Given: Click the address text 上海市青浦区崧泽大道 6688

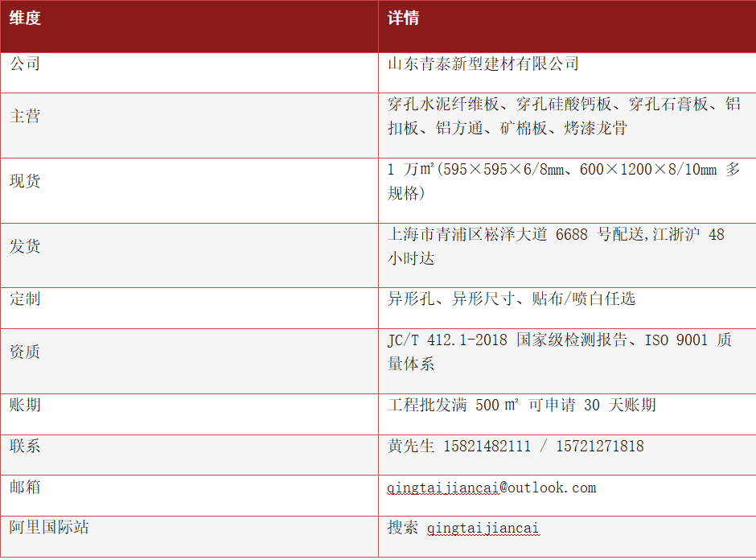Looking at the screenshot, I should tap(487, 234).
